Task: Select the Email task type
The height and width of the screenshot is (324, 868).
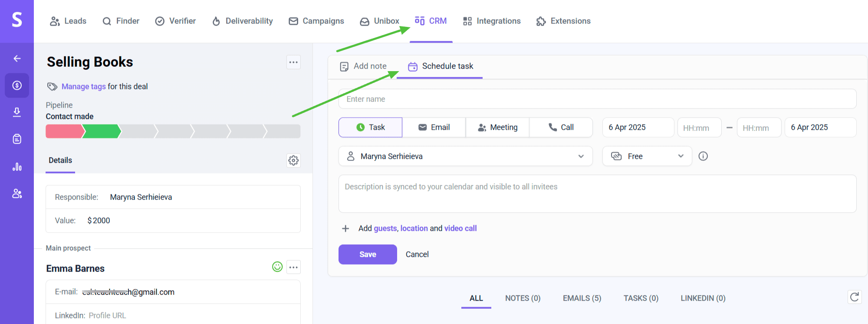Action: (x=434, y=128)
